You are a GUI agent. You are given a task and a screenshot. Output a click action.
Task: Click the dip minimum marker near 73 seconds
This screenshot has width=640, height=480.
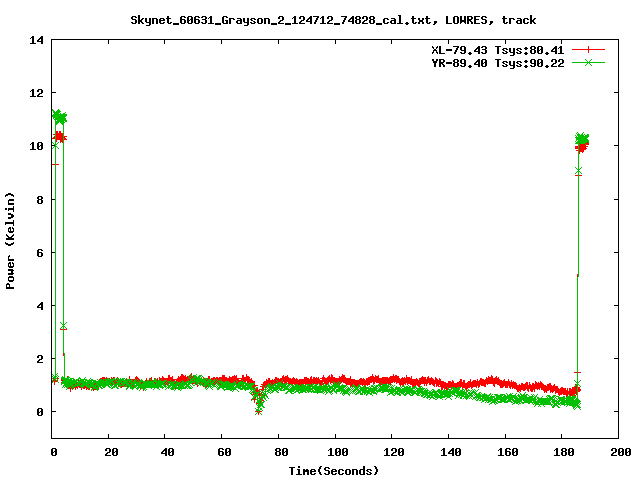[258, 411]
